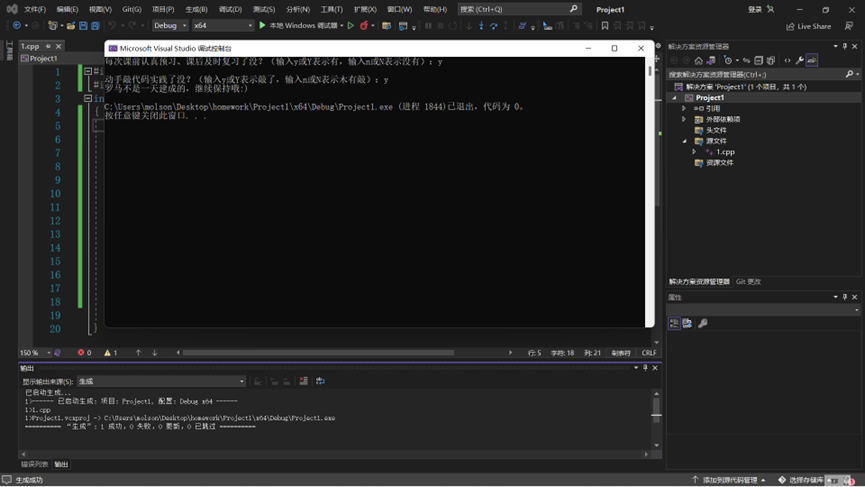Click the Solution Explorer search field

(764, 74)
